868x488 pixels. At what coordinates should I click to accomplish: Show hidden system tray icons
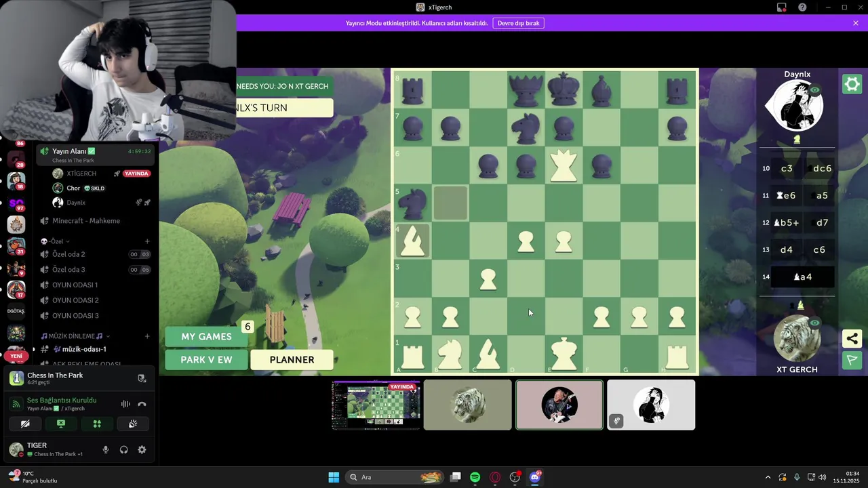point(768,477)
